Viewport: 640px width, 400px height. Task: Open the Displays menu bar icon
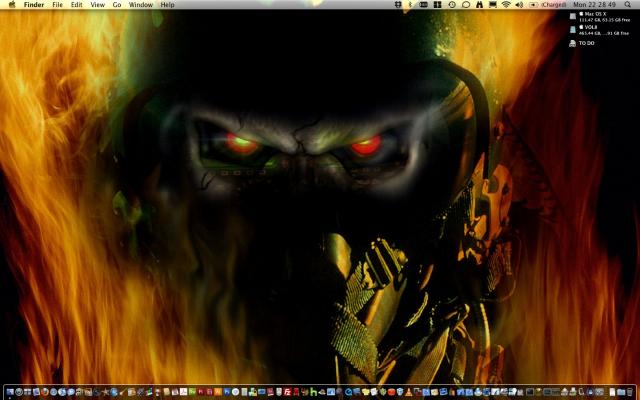click(493, 4)
